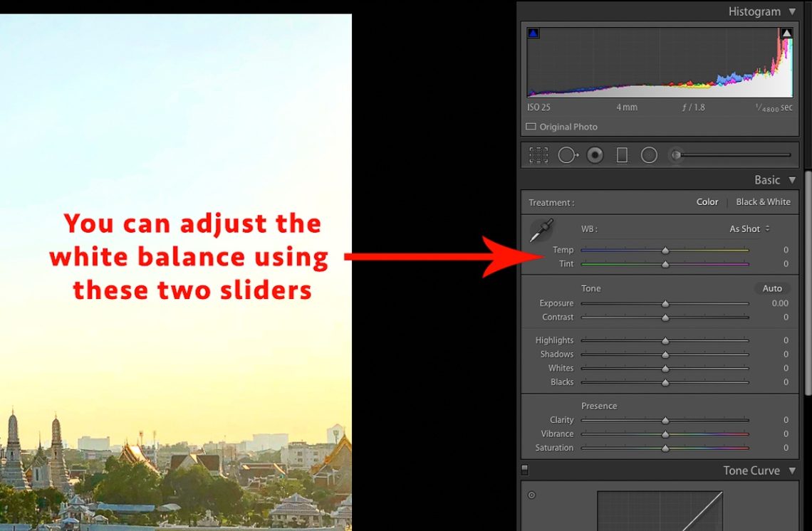Toggle the Tone Curve panel on/off switch
Image resolution: width=812 pixels, height=531 pixels.
pyautogui.click(x=525, y=470)
